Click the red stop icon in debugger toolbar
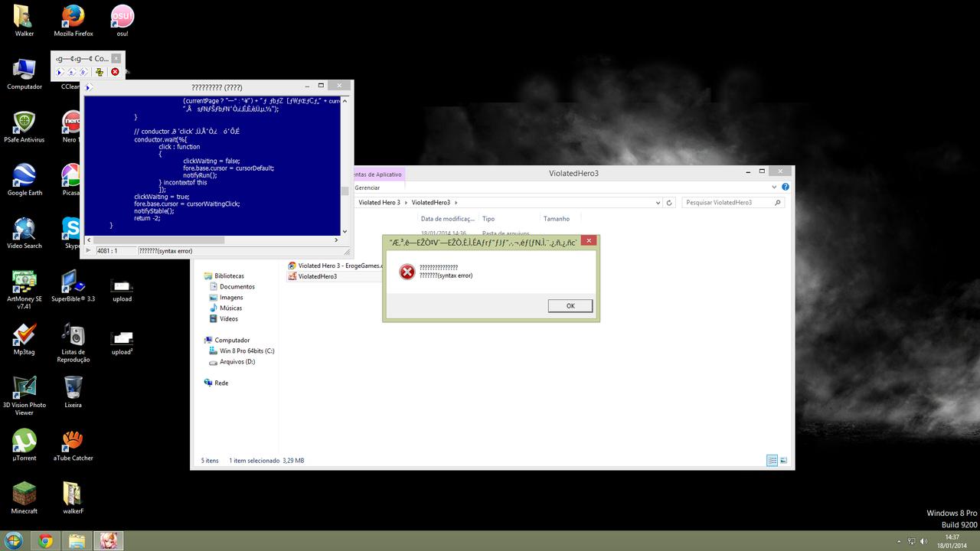980x551 pixels. click(115, 72)
